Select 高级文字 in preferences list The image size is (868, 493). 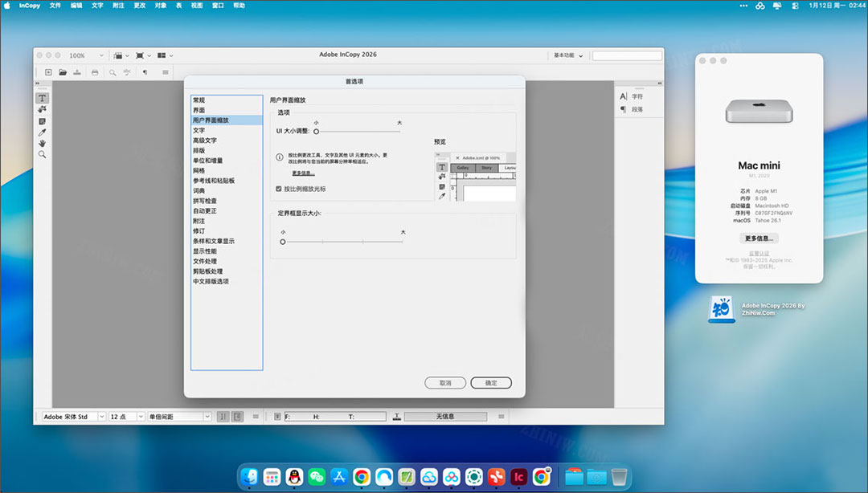[227, 141]
